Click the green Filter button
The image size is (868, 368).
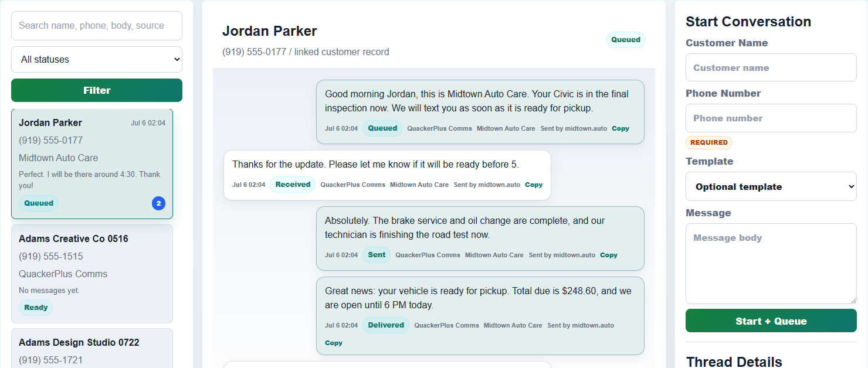coord(97,90)
